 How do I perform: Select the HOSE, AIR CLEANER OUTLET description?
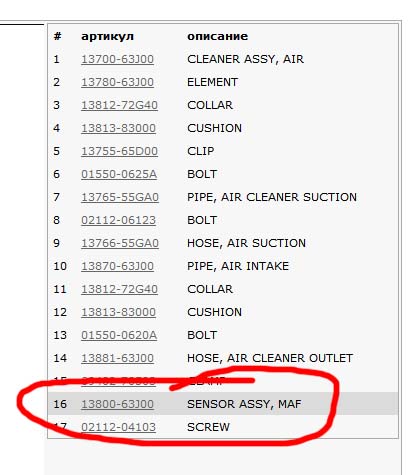click(270, 358)
